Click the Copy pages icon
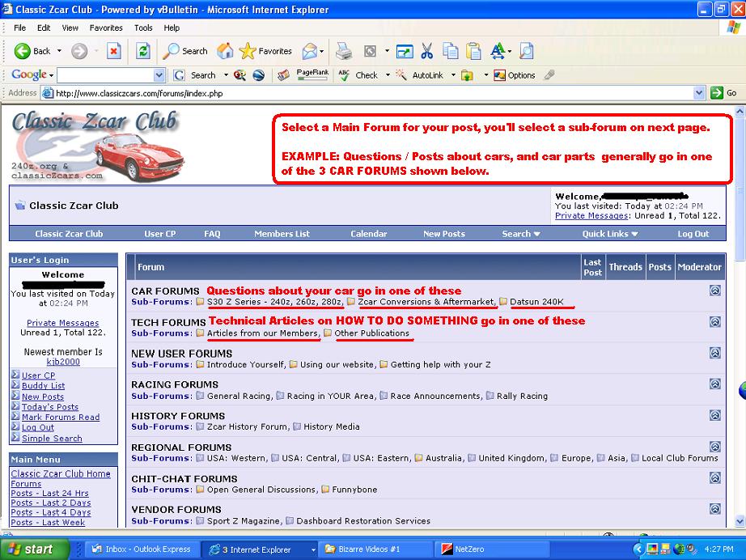This screenshot has width=746, height=560. tap(450, 51)
